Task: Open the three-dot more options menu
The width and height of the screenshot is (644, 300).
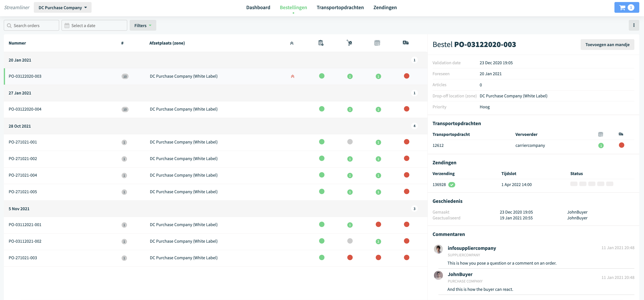Action: click(634, 25)
